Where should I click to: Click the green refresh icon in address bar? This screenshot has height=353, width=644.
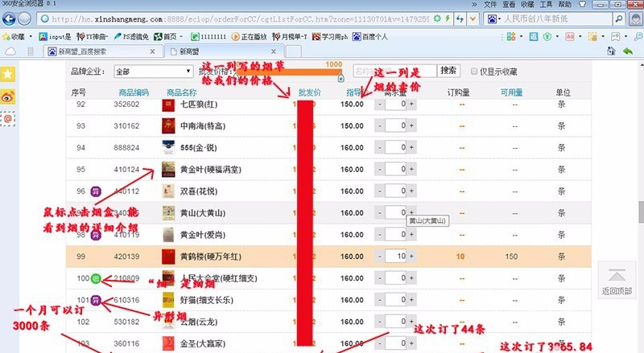coord(437,18)
